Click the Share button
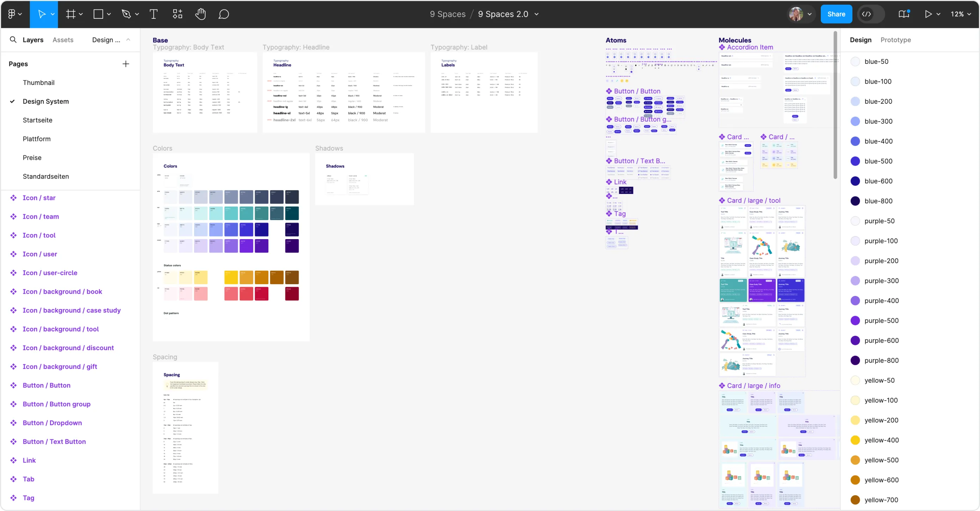980x511 pixels. pos(836,14)
